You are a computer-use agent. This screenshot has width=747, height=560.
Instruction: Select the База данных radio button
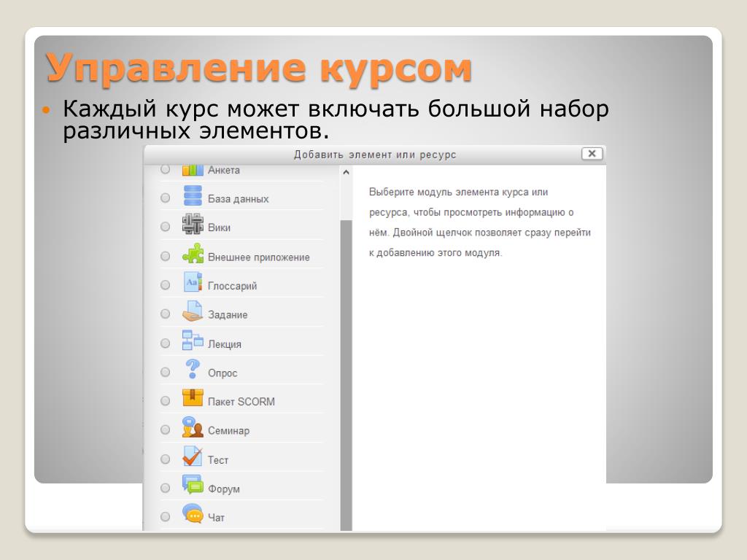pos(166,198)
